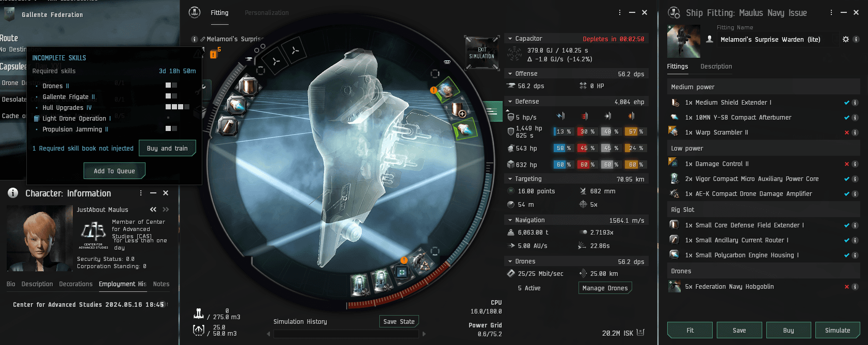Click the owner silhouette icon beside Fitting Name
This screenshot has height=345, width=868.
coord(710,39)
